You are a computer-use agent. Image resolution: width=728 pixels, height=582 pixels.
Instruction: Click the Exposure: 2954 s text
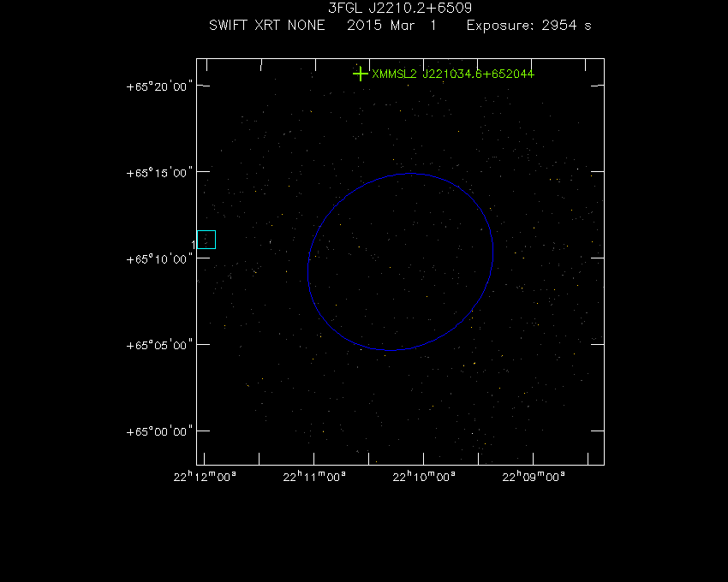coord(528,26)
